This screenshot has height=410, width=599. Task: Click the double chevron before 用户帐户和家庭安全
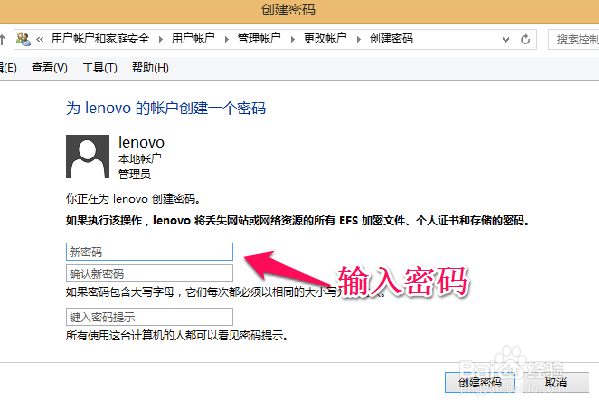(x=40, y=39)
